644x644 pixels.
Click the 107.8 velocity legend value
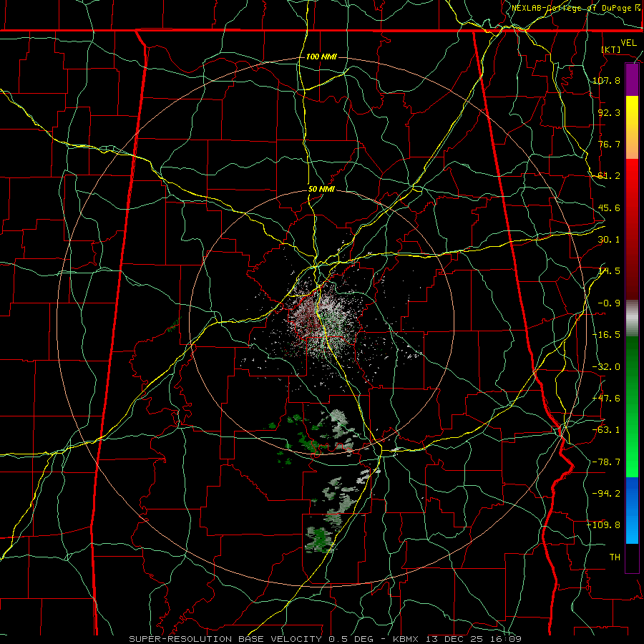[606, 80]
